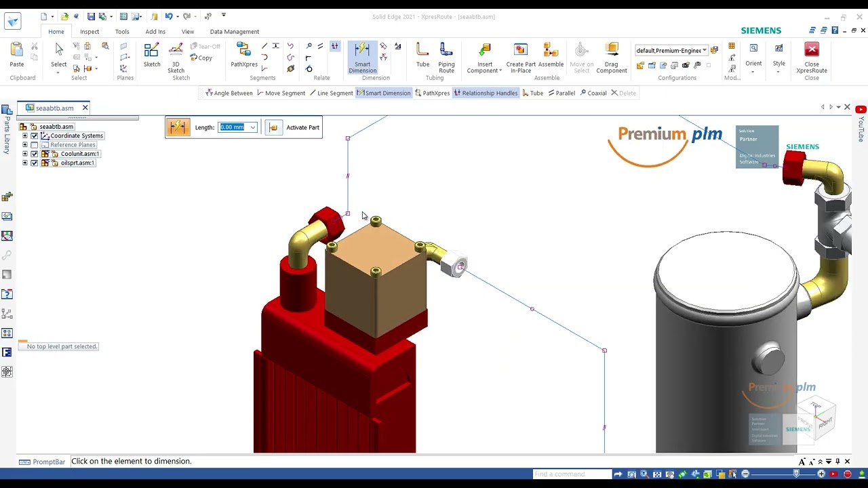The image size is (868, 488).
Task: Open the Piping Route tool
Action: tap(446, 58)
